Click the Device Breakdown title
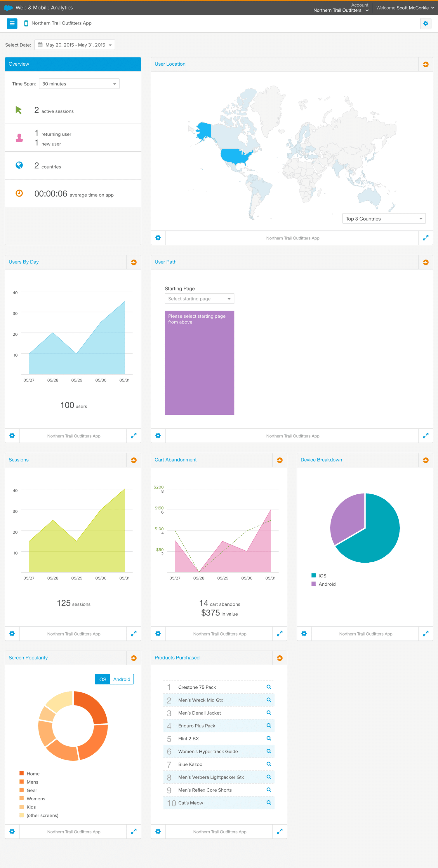The image size is (438, 868). pyautogui.click(x=321, y=460)
